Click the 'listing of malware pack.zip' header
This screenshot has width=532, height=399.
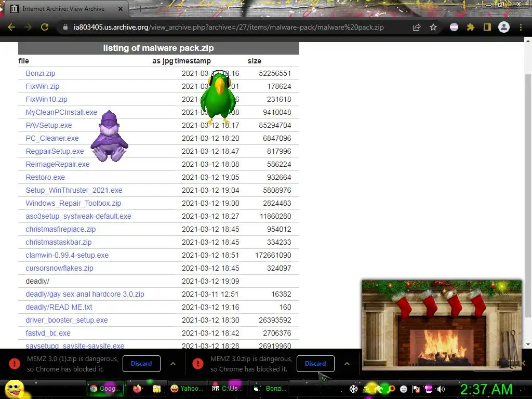pyautogui.click(x=158, y=48)
